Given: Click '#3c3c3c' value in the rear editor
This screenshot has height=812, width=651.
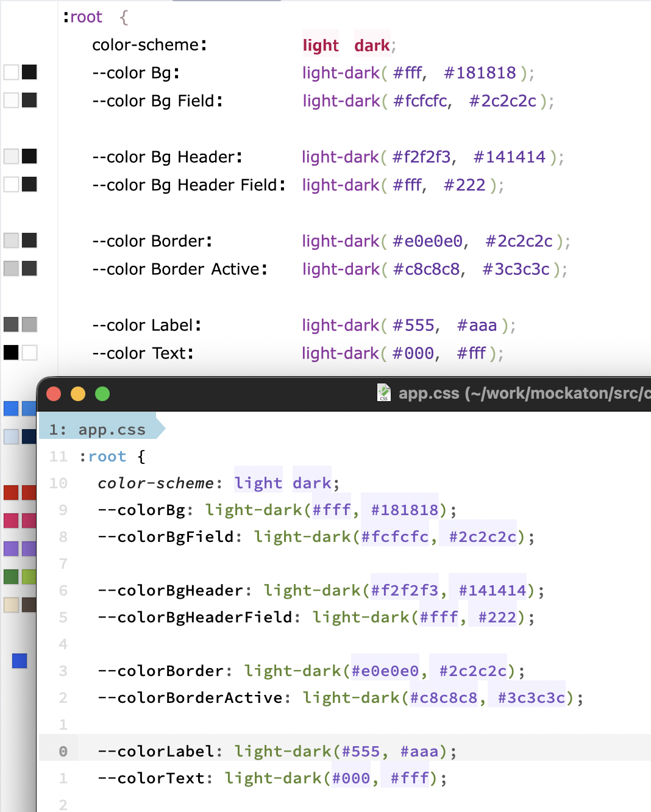Looking at the screenshot, I should click(516, 269).
